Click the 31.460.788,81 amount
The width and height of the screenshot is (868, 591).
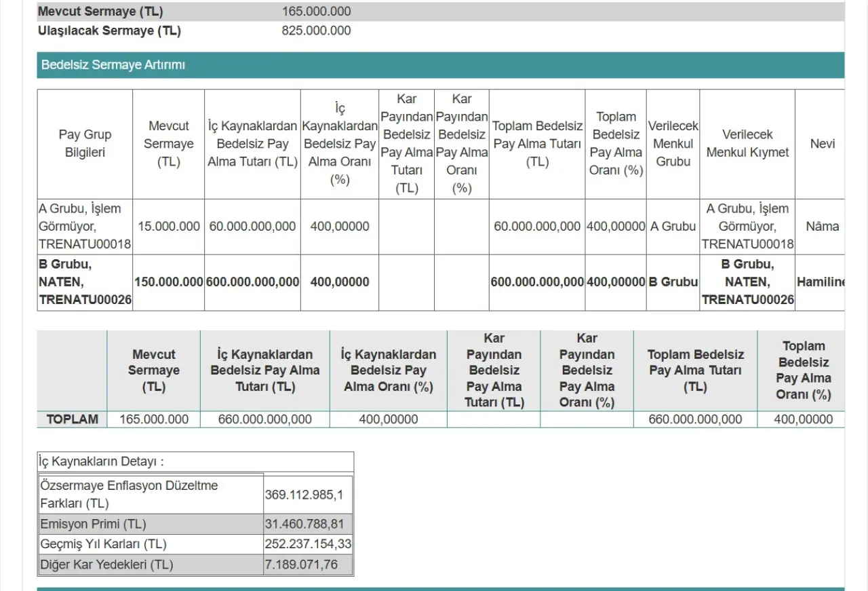coord(304,524)
